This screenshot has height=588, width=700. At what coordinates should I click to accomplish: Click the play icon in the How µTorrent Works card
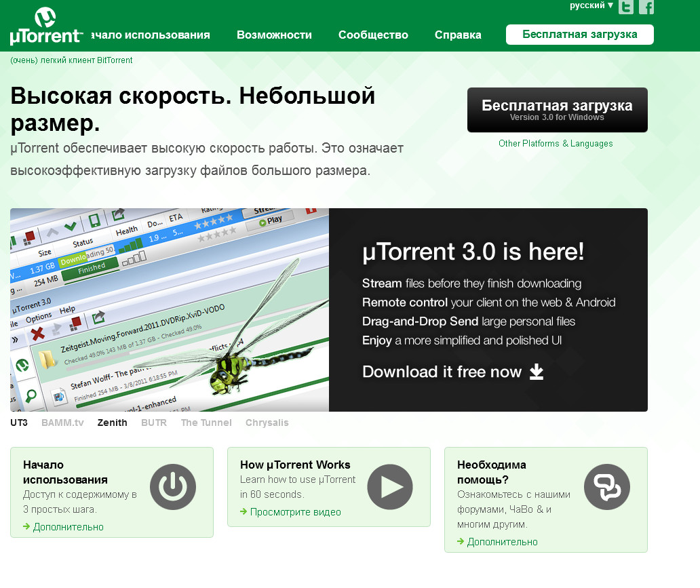point(390,487)
